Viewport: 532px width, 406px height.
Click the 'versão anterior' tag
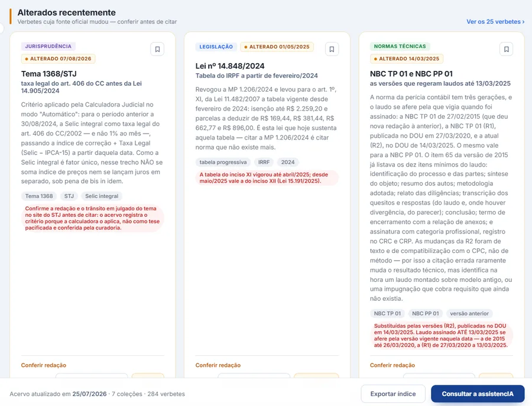click(x=469, y=313)
